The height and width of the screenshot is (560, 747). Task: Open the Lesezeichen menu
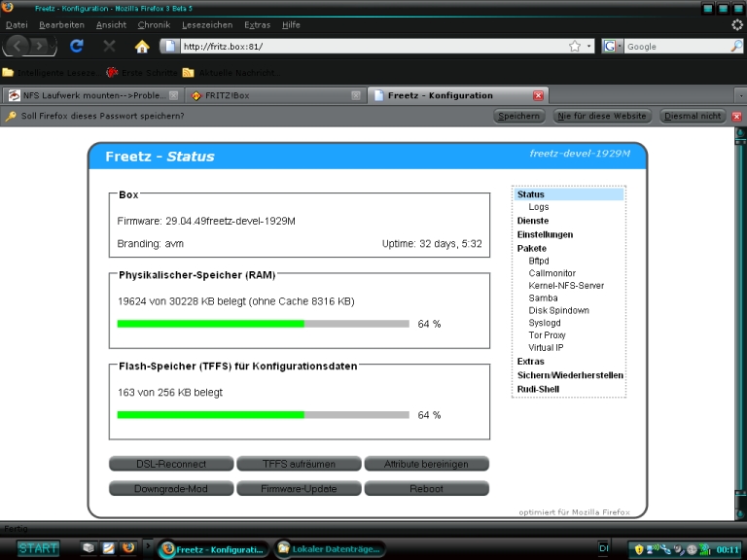[207, 24]
